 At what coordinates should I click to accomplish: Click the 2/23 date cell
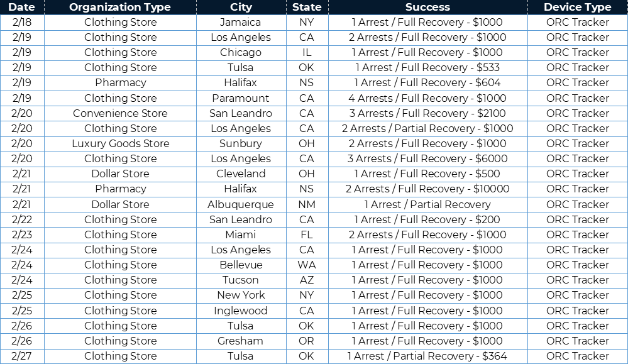22,234
